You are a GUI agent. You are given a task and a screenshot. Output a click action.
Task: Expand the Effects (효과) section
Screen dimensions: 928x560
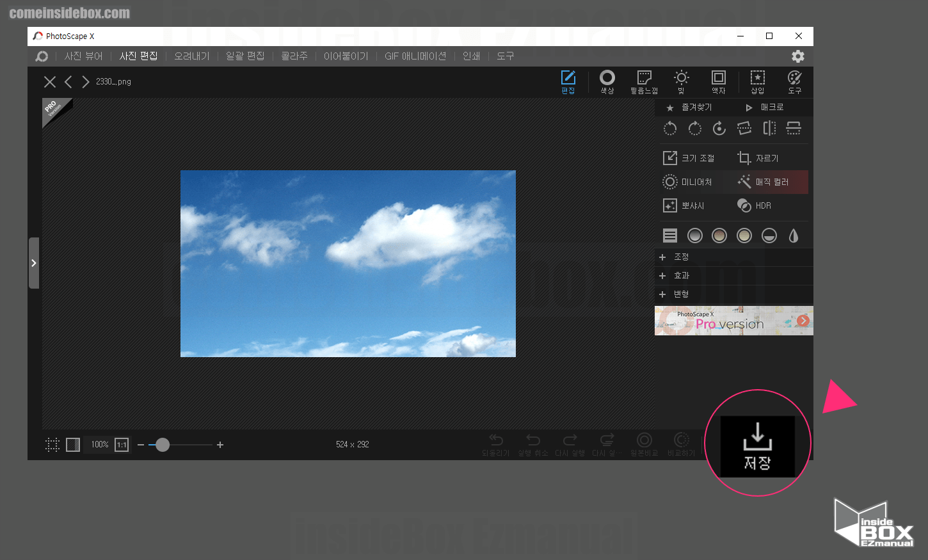pos(681,275)
